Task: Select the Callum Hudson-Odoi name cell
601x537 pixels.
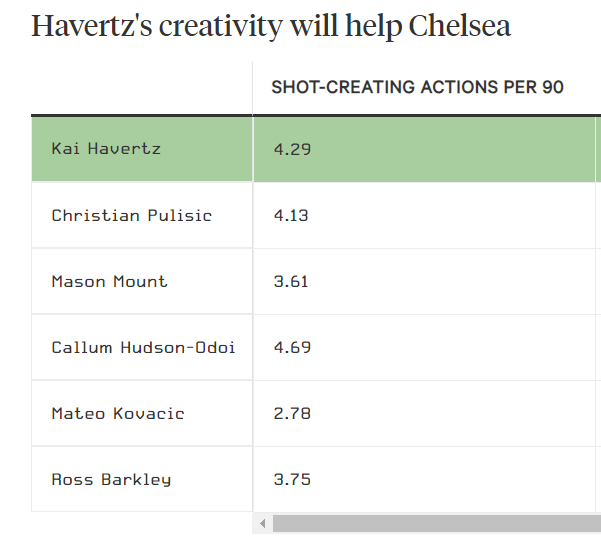Action: 142,348
